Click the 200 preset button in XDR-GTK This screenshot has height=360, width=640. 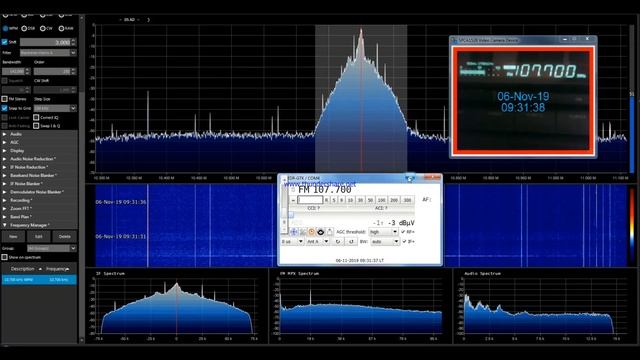pos(394,200)
